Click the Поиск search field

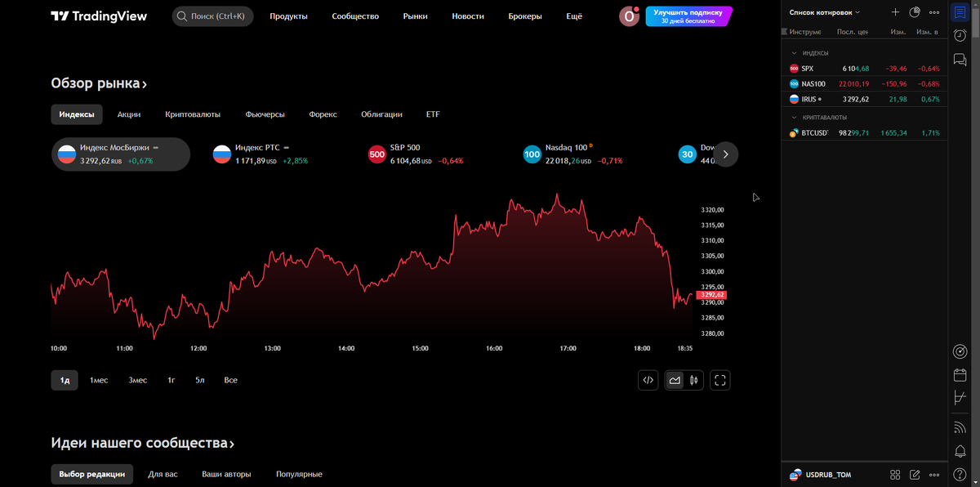[213, 16]
